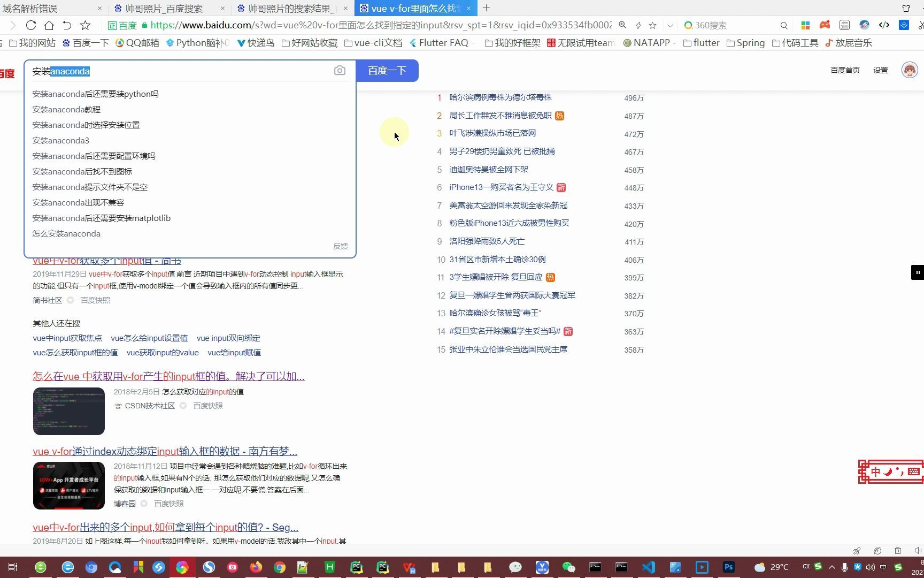Image resolution: width=924 pixels, height=578 pixels.
Task: Click the side panel pause button
Action: coord(918,272)
